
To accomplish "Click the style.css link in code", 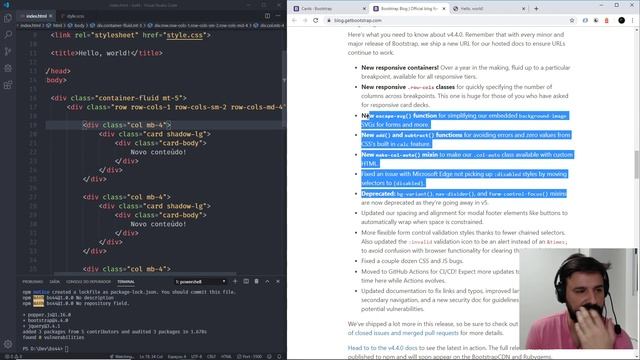I will [184, 35].
